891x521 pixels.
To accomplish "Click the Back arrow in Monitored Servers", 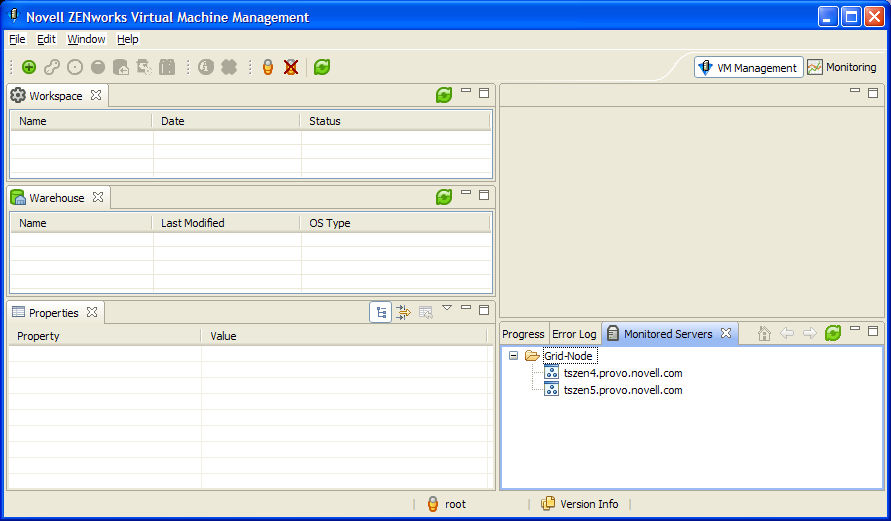I will [787, 333].
